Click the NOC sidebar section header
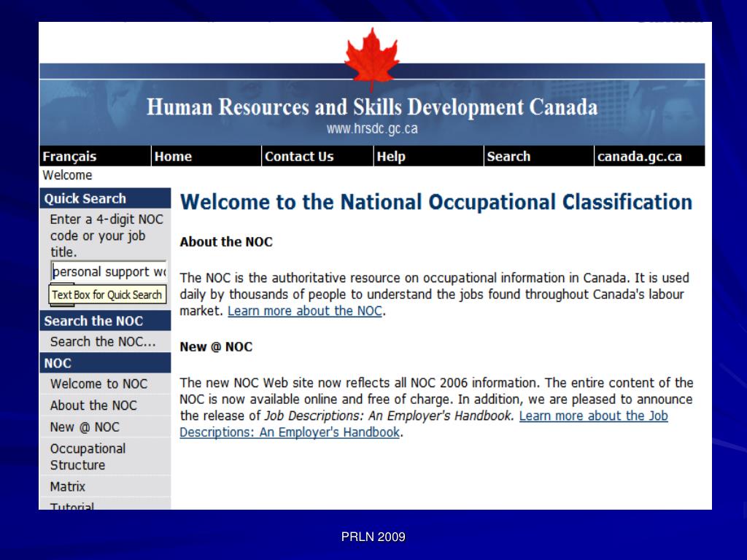This screenshot has height=560, width=747. click(x=105, y=363)
